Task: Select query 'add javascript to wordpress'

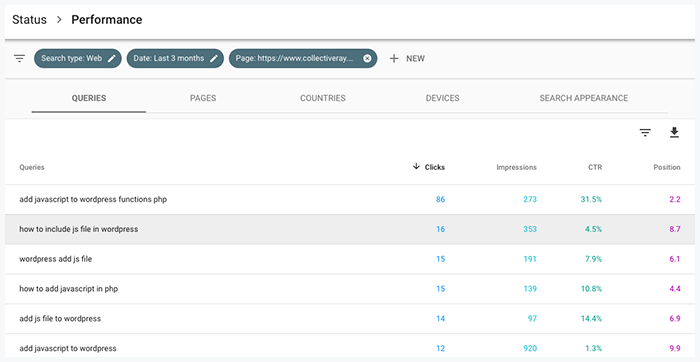Action: pyautogui.click(x=67, y=348)
